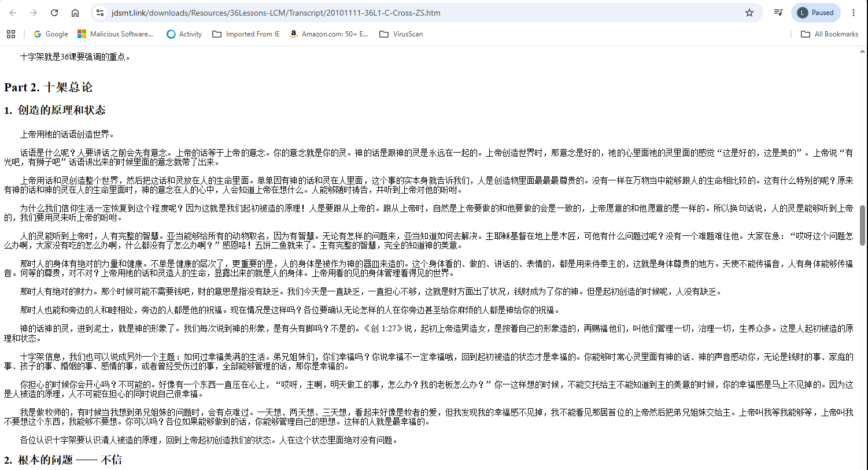Click the paragraph starting '那时人也能和旁边的人和睦相处'

pos(290,310)
